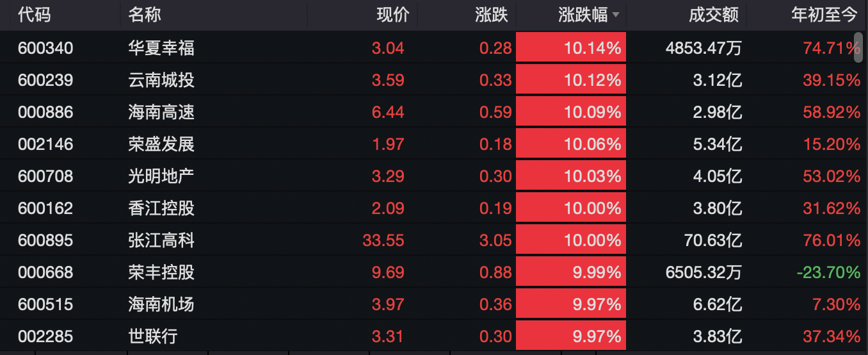Select the 海南机场 stock row
Image resolution: width=868 pixels, height=355 pixels.
[428, 304]
